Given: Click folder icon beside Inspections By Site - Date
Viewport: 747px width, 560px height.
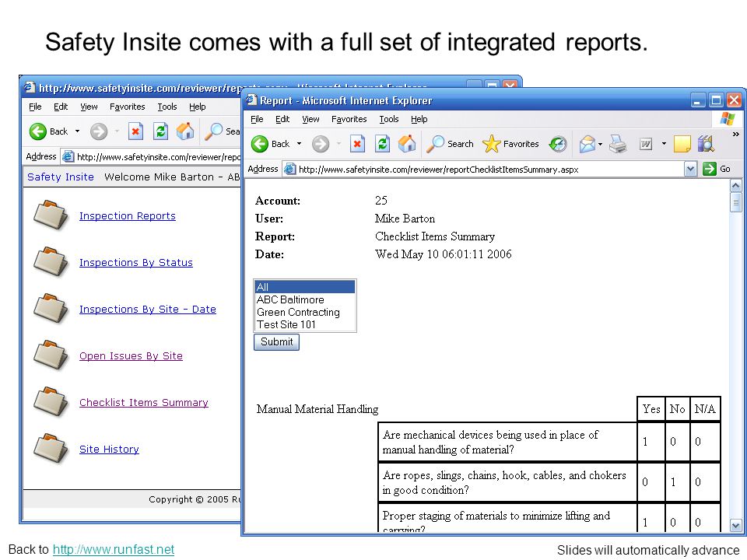Looking at the screenshot, I should coord(51,308).
